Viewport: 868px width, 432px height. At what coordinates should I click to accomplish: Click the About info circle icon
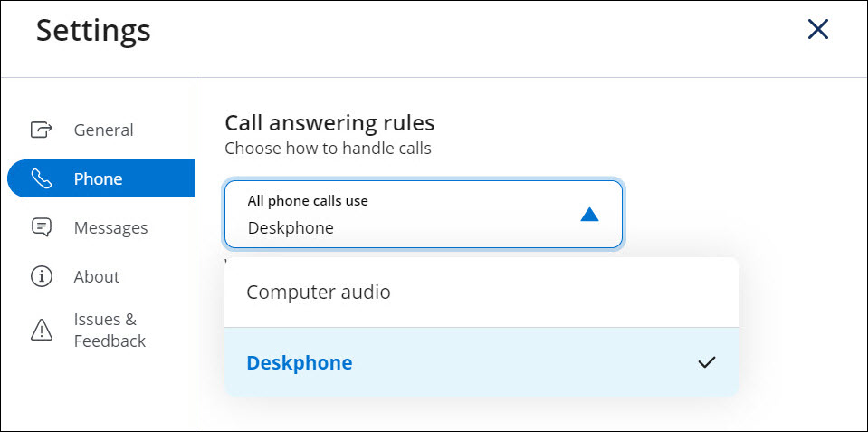[42, 276]
